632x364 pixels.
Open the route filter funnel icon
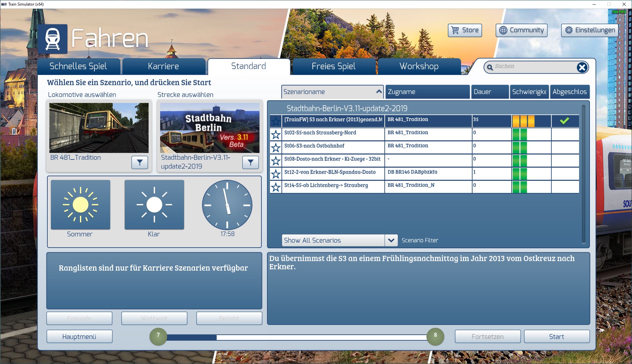click(x=251, y=162)
